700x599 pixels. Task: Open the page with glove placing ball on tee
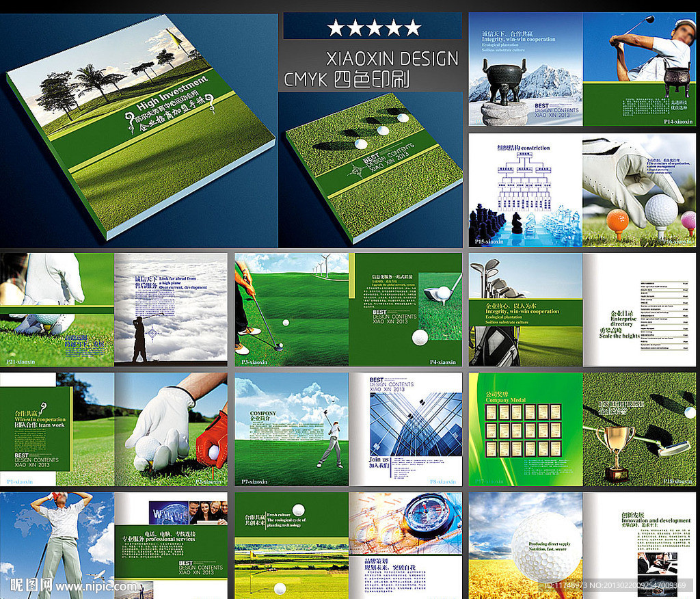coord(639,190)
